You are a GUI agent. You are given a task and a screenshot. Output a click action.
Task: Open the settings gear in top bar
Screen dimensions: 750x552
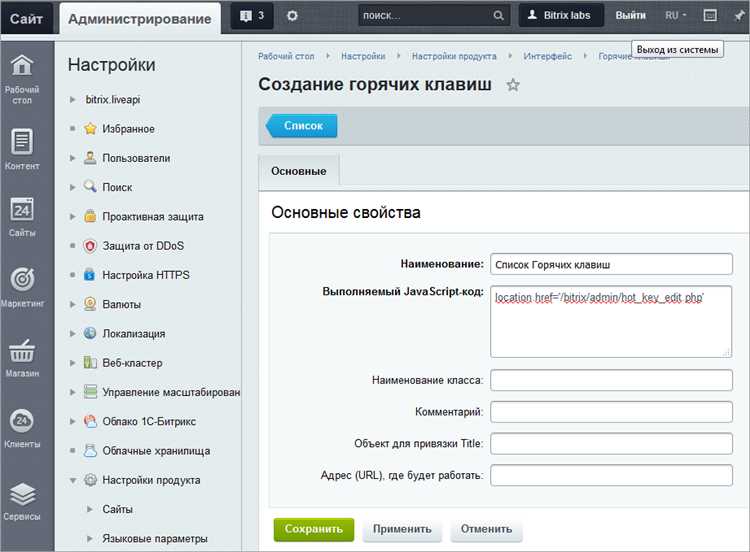tap(292, 16)
